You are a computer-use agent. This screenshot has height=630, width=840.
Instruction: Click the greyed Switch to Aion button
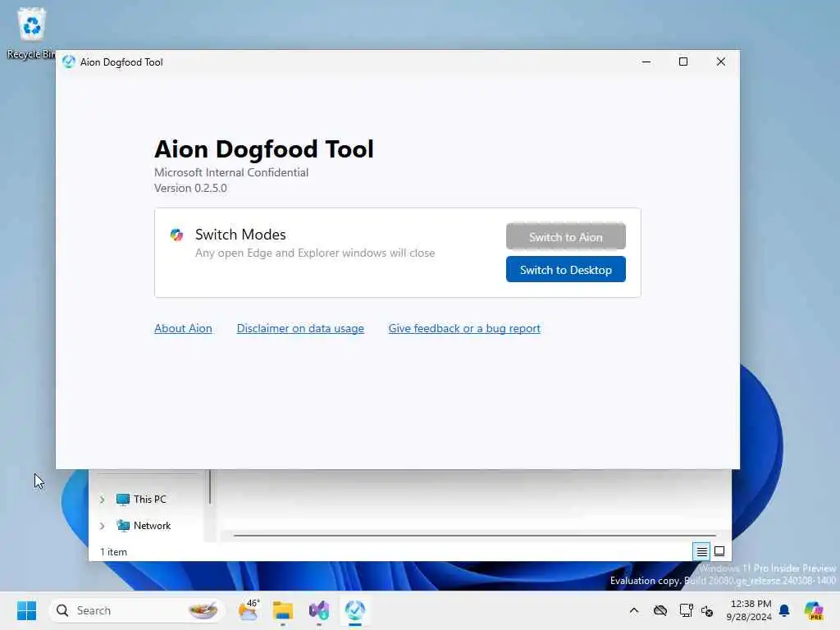coord(566,237)
